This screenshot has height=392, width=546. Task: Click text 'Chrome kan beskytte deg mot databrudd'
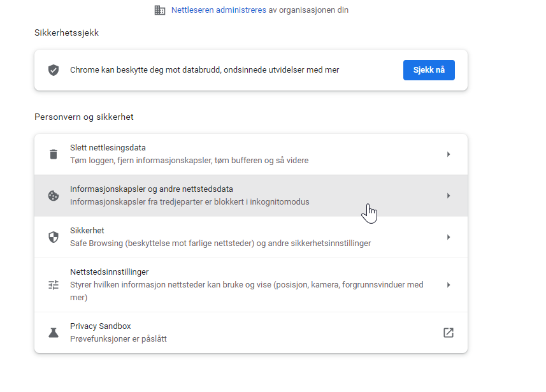tap(145, 70)
